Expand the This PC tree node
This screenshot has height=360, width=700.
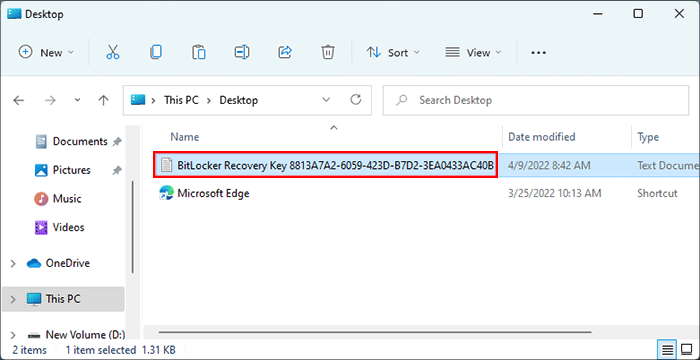click(x=13, y=299)
